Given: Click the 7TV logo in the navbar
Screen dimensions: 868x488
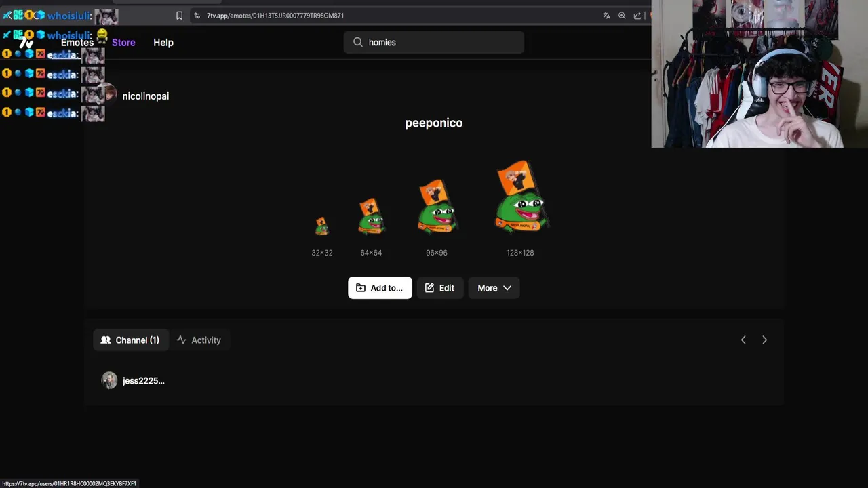Looking at the screenshot, I should click(x=26, y=43).
